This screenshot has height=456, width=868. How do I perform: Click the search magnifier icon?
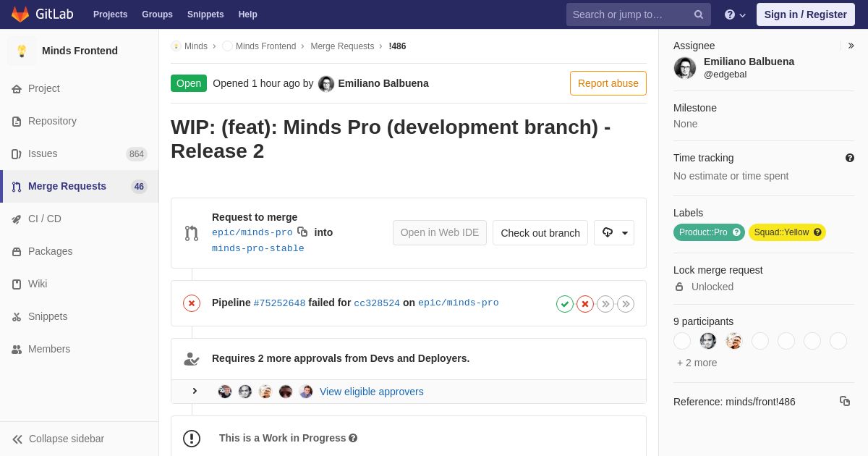pos(699,14)
